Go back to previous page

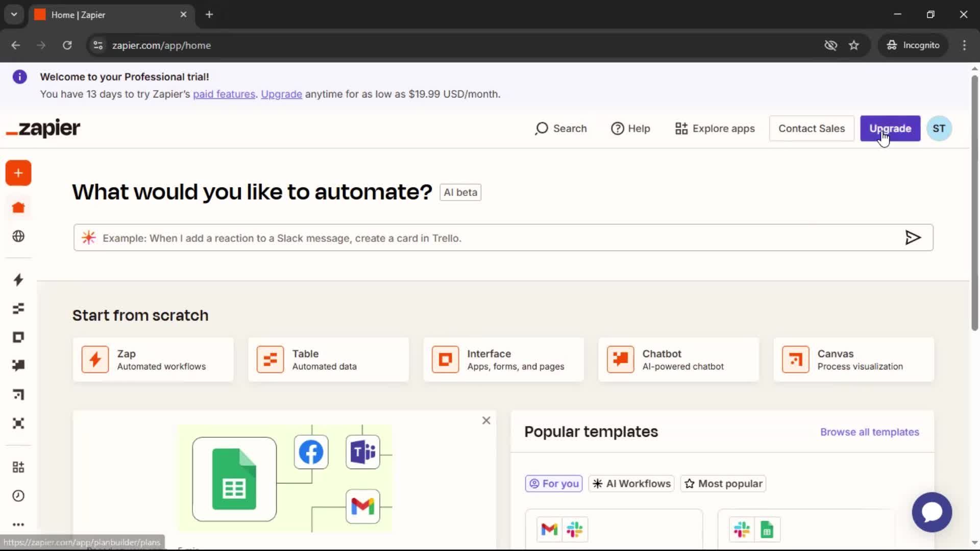[16, 45]
